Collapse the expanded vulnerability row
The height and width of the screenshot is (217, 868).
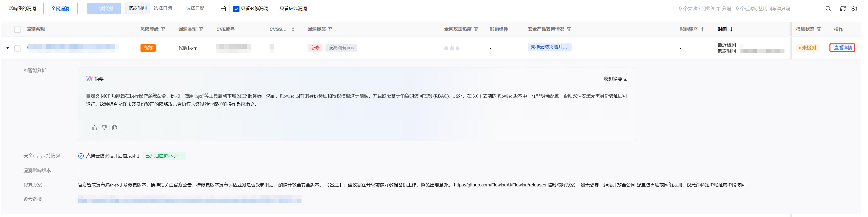(7, 48)
